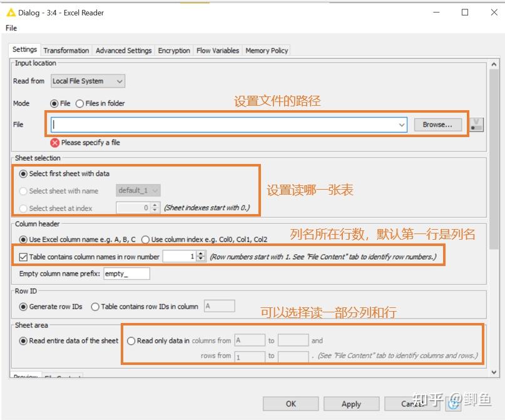Viewport: 505px width, 420px height.
Task: Expand the File path history dropdown arrow
Action: (x=402, y=125)
